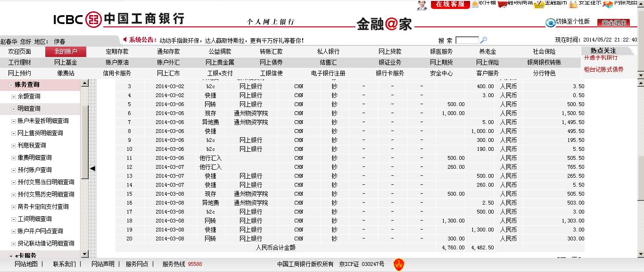644x272 pixels.
Task: Select 工资明细查询 in the sidebar
Action: point(34,219)
